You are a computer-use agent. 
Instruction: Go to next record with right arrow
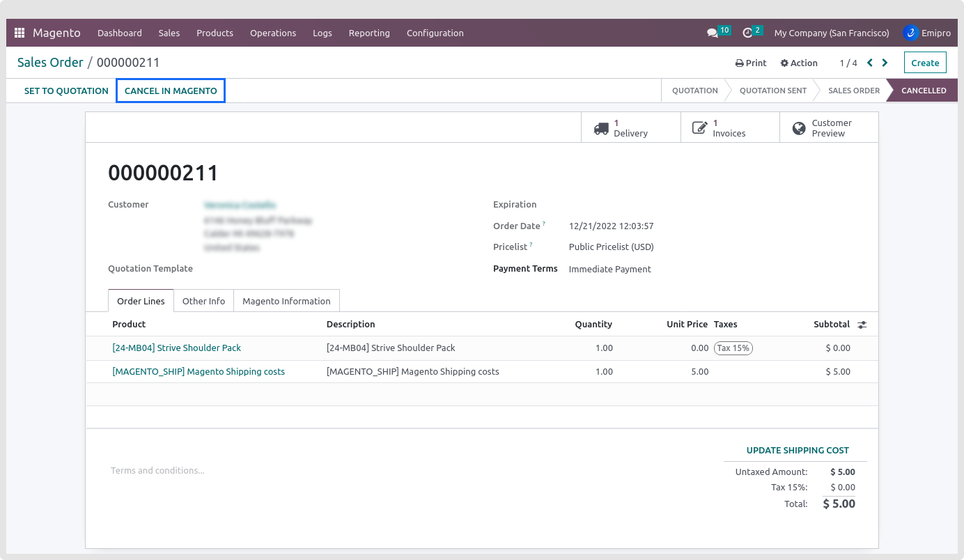click(885, 63)
